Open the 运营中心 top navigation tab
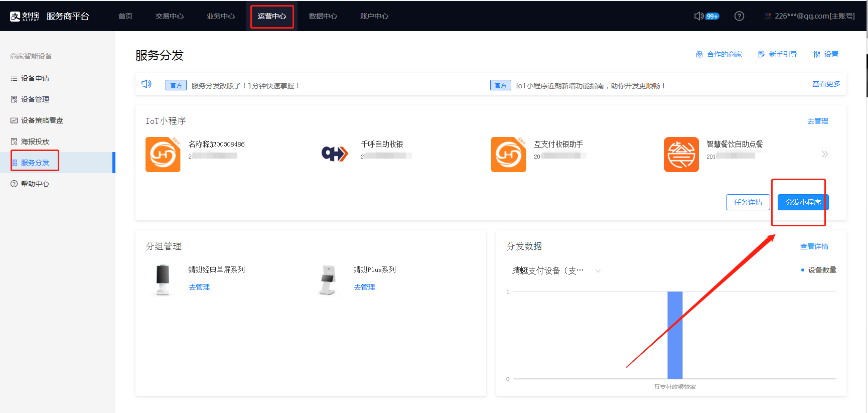This screenshot has height=413, width=868. pos(272,16)
